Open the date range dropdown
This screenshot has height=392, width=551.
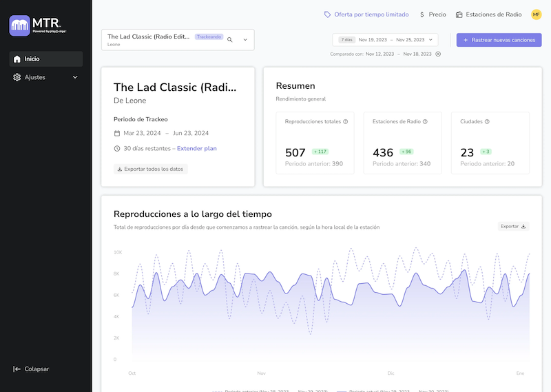click(429, 40)
